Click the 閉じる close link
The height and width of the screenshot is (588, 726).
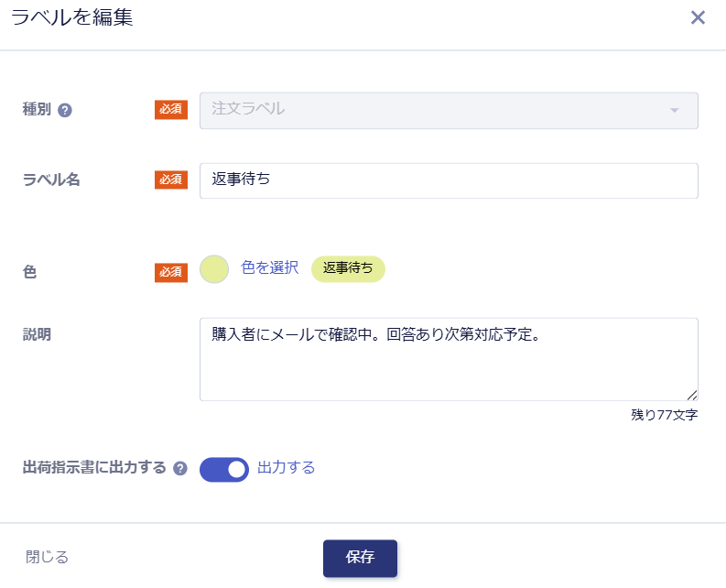48,557
